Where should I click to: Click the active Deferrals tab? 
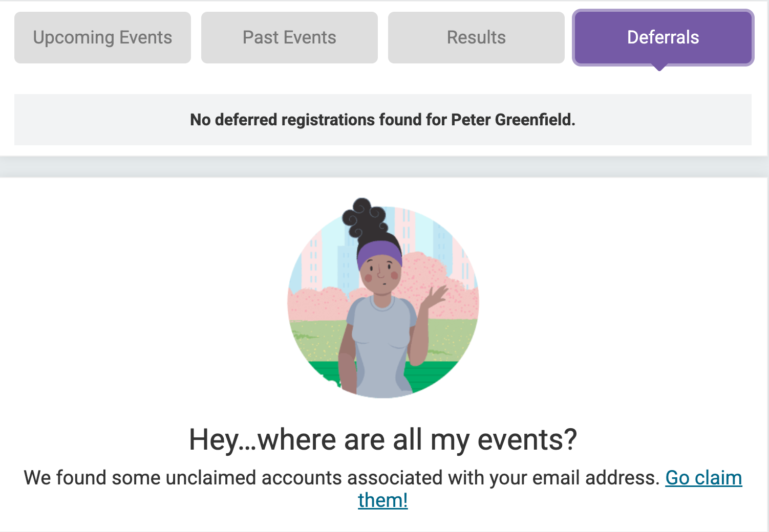coord(663,38)
